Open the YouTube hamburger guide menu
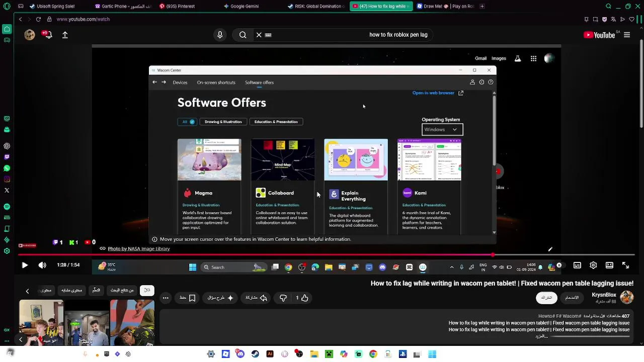This screenshot has height=362, width=644. [x=627, y=35]
